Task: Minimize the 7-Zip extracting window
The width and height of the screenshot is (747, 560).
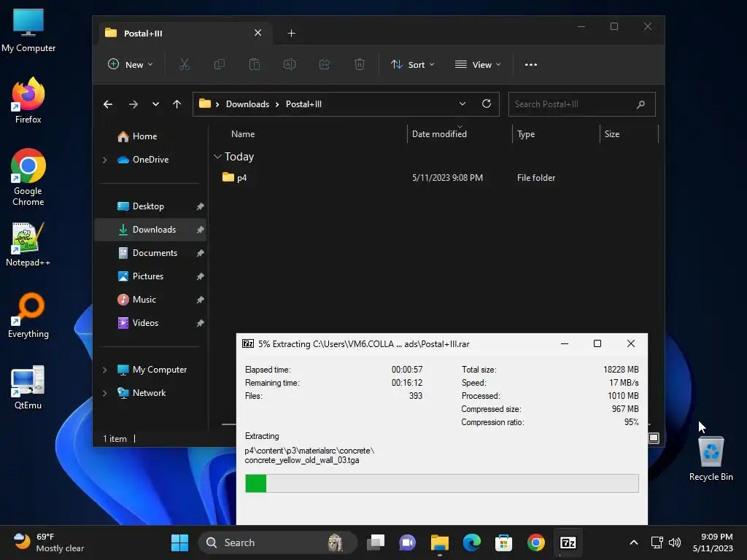Action: [x=565, y=343]
